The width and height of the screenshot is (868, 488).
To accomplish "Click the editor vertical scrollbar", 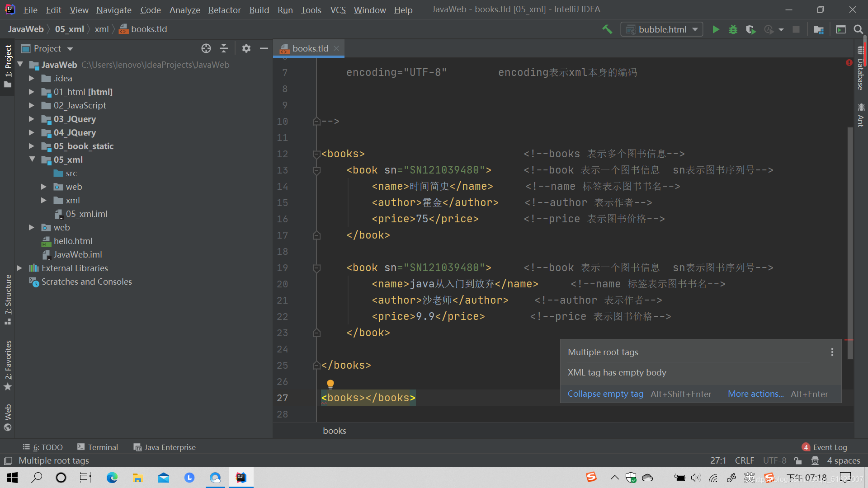I will point(850,244).
